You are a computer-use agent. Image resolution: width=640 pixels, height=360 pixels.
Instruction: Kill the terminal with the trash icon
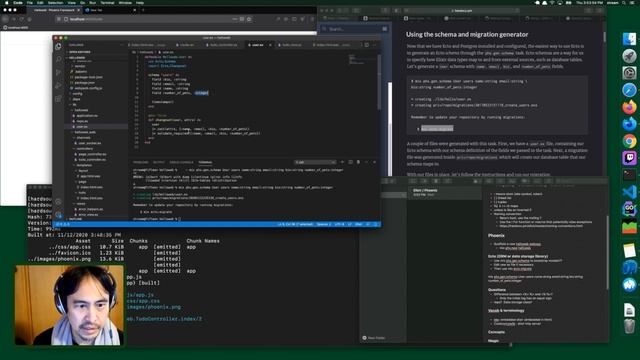(x=358, y=162)
